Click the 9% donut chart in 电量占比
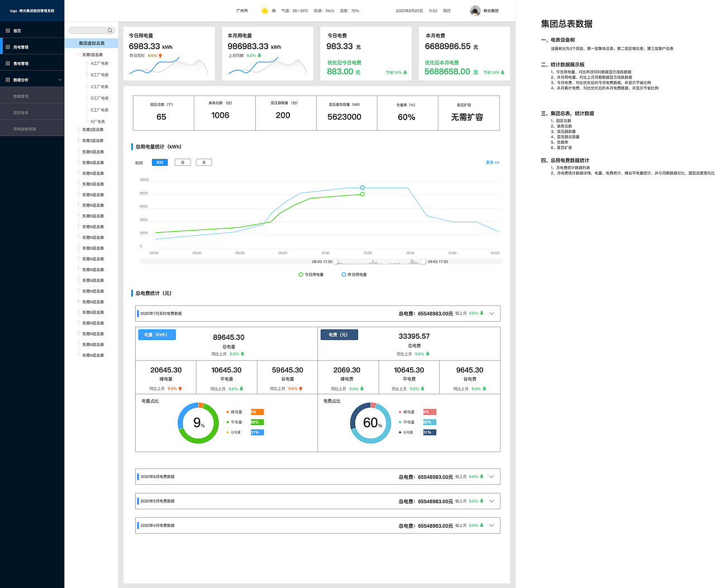Screen dimensions: 715x588 (x=198, y=423)
